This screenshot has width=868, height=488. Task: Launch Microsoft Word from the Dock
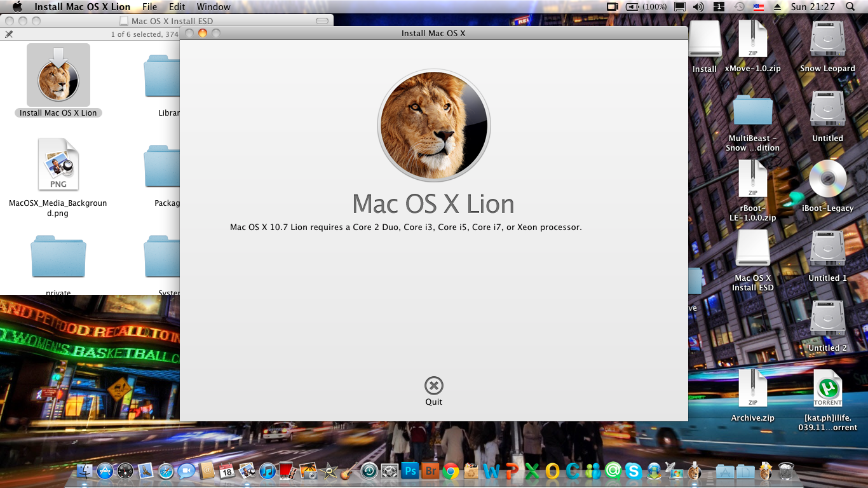pyautogui.click(x=491, y=471)
